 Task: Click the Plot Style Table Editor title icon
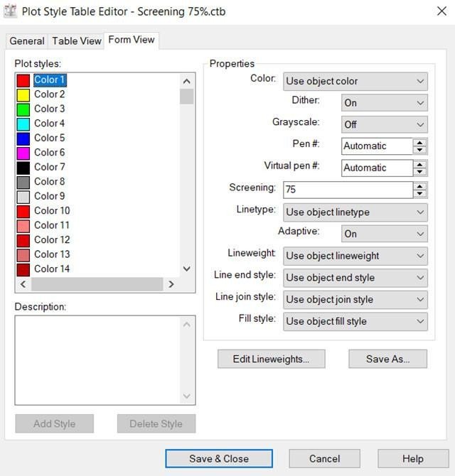pos(10,11)
